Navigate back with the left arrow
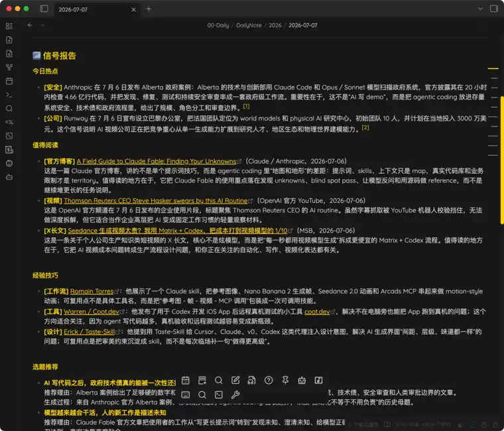504x431 pixels. 30,25
